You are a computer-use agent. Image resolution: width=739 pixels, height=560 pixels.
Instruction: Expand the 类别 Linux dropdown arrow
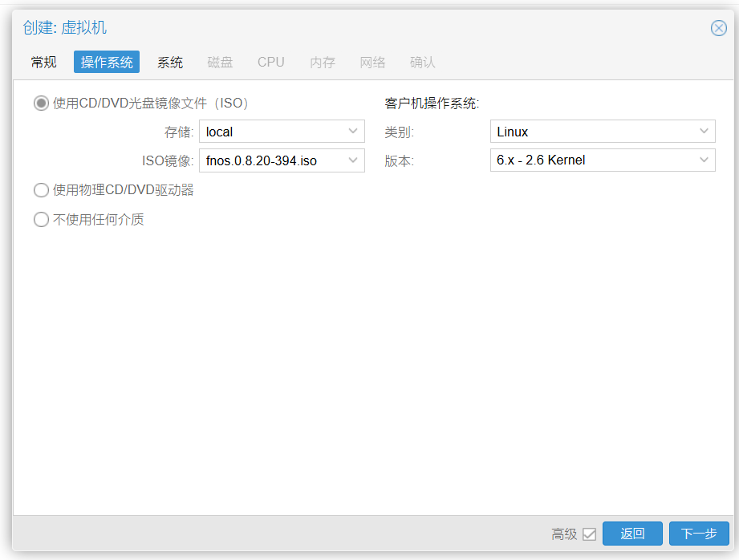[x=704, y=131]
